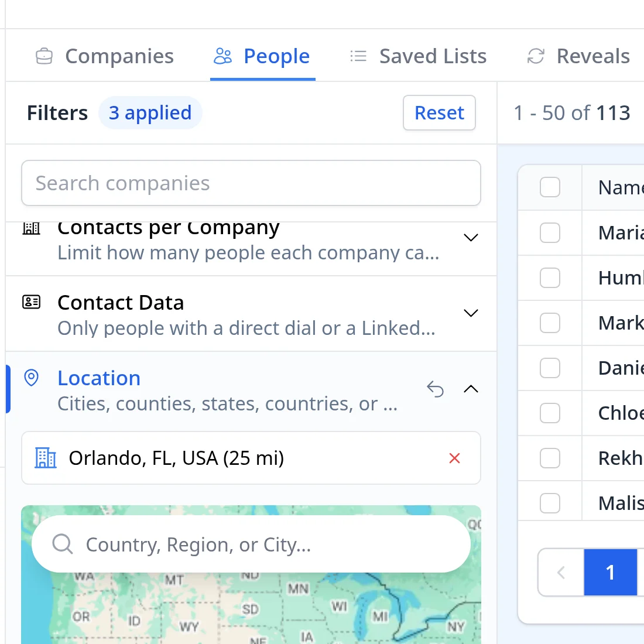
Task: Click the Contacts per Company building icon
Action: [31, 228]
